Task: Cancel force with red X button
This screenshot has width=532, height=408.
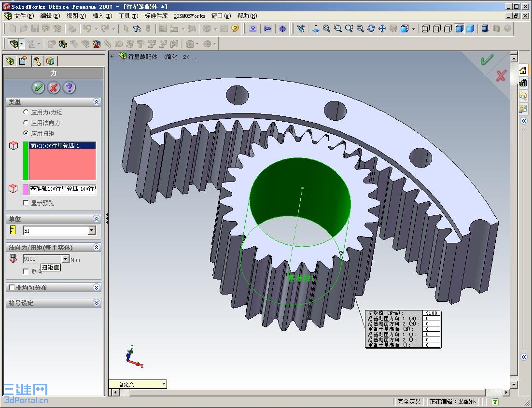Action: tap(54, 88)
